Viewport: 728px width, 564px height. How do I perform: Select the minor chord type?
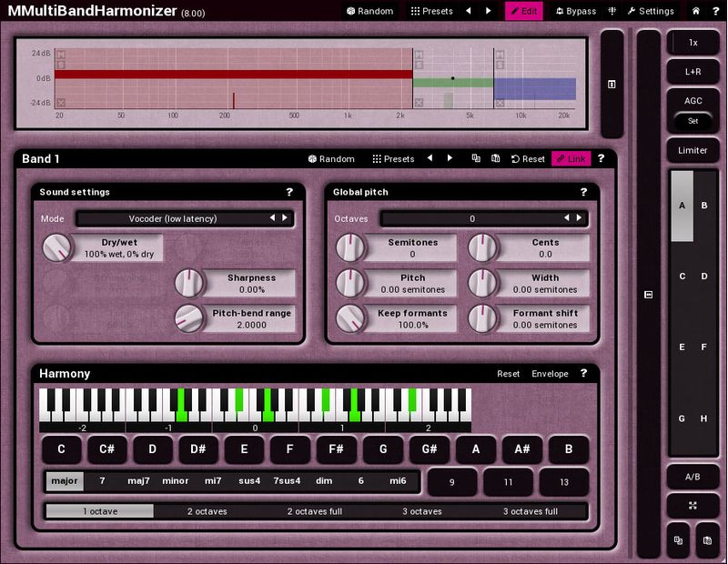[x=176, y=481]
